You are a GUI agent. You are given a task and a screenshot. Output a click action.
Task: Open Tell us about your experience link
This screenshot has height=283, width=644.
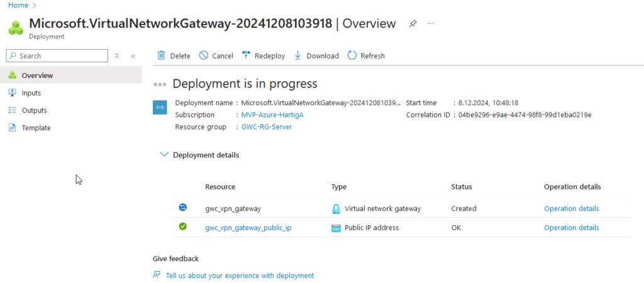(240, 275)
